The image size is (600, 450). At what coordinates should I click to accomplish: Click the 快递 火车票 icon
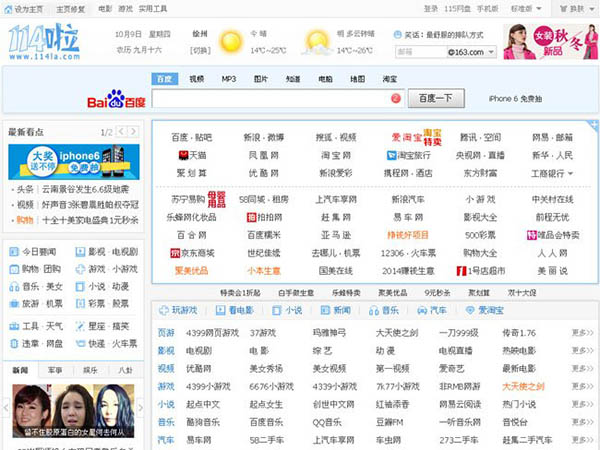(80, 344)
